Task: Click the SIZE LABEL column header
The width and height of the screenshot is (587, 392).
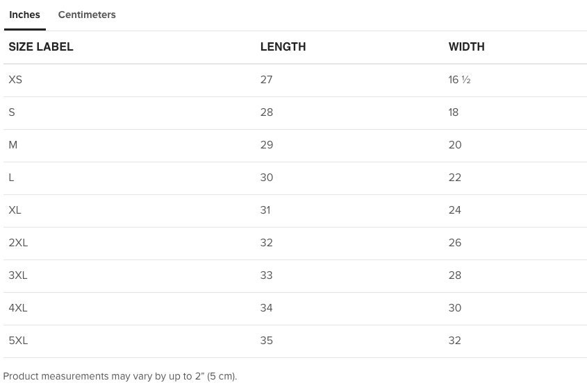Action: (x=41, y=46)
